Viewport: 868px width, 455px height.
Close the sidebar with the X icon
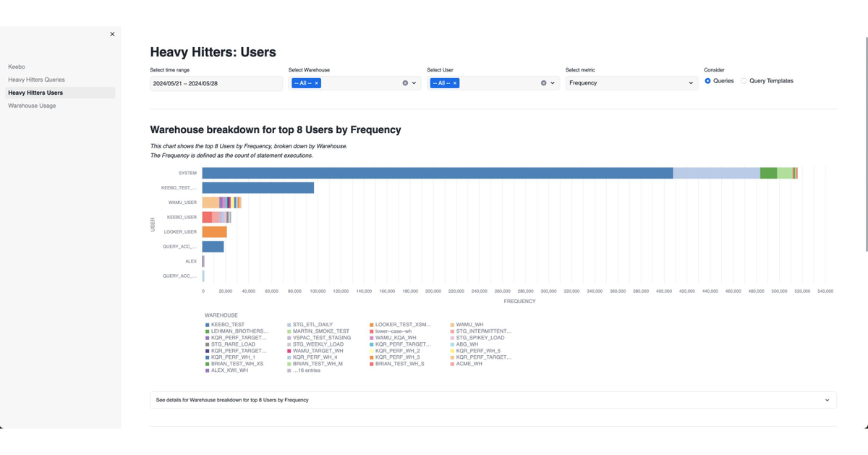click(x=112, y=34)
